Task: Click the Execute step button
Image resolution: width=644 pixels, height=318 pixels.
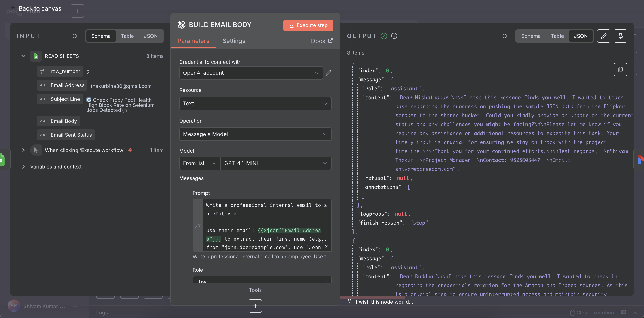Action: pos(308,25)
